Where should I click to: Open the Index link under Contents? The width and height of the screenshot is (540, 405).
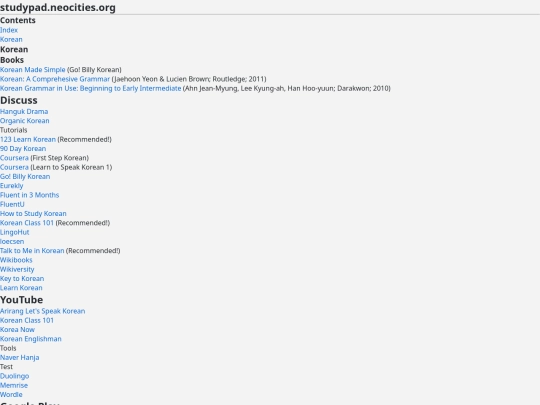point(9,30)
